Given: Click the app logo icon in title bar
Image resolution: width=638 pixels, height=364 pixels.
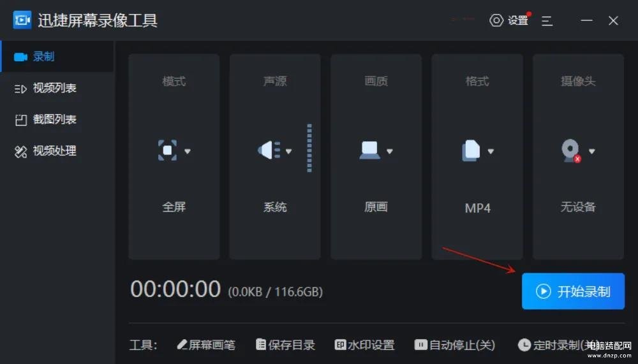Looking at the screenshot, I should click(x=22, y=20).
